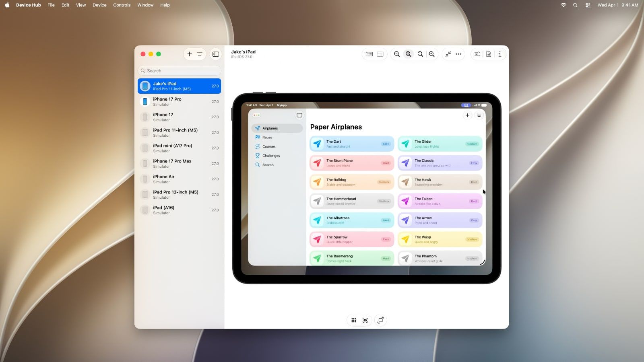Click the plus button in the iPad app
Viewport: 644px width, 362px height.
pyautogui.click(x=467, y=115)
